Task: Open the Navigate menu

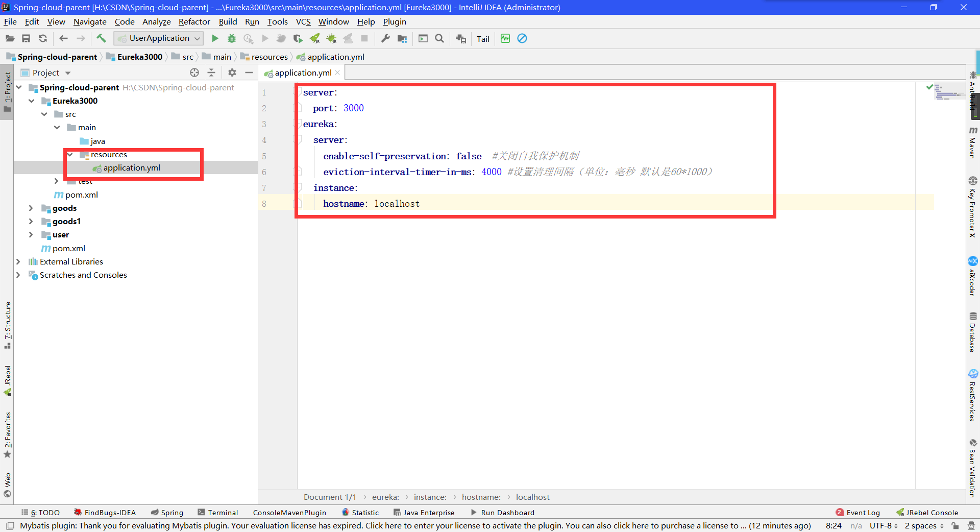Action: (90, 21)
